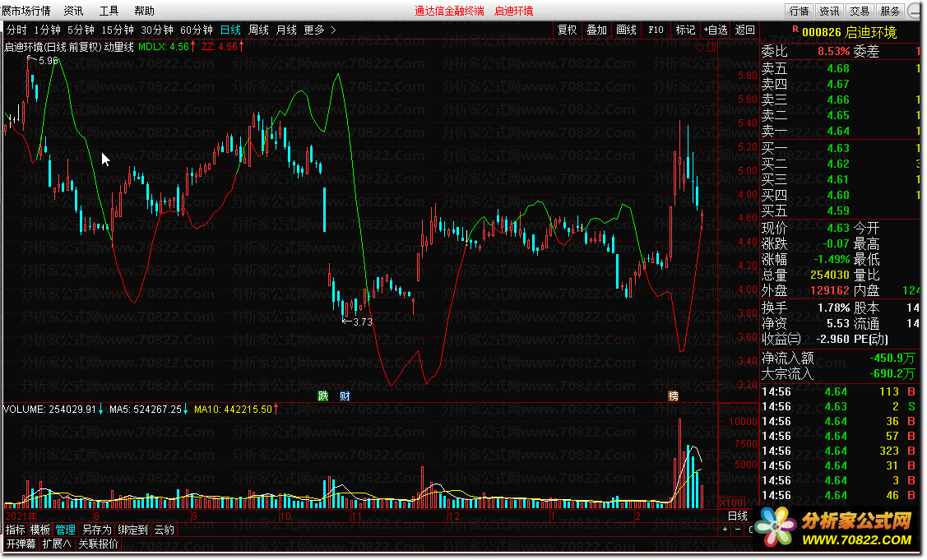Image resolution: width=927 pixels, height=560 pixels.
Task: Click the red square window icon on the chart
Action: [711, 47]
